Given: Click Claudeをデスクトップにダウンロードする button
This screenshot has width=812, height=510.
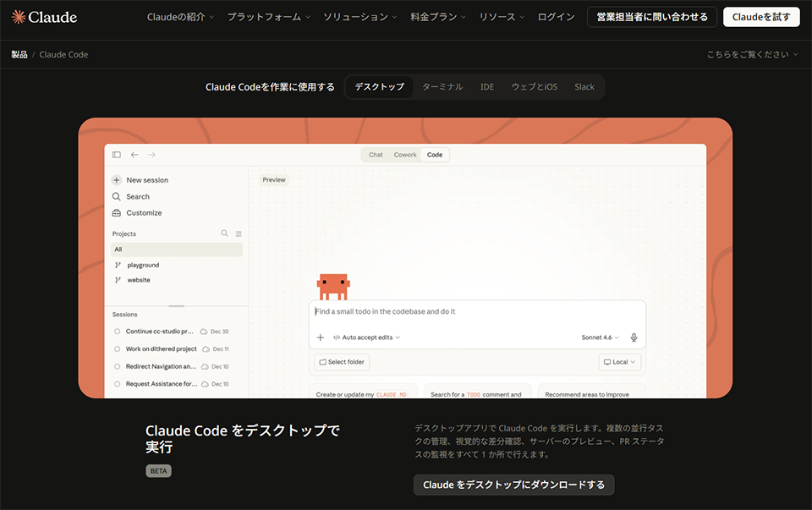Looking at the screenshot, I should [x=512, y=485].
